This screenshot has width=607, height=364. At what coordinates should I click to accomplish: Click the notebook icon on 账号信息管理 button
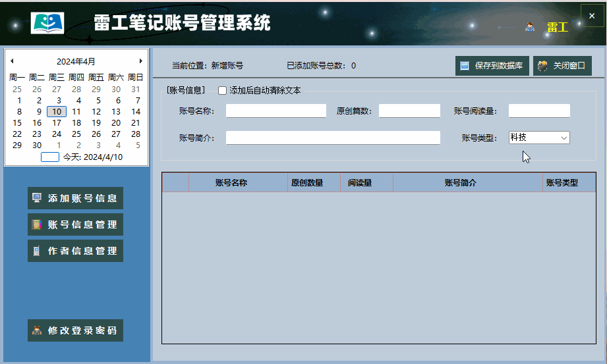pyautogui.click(x=37, y=224)
